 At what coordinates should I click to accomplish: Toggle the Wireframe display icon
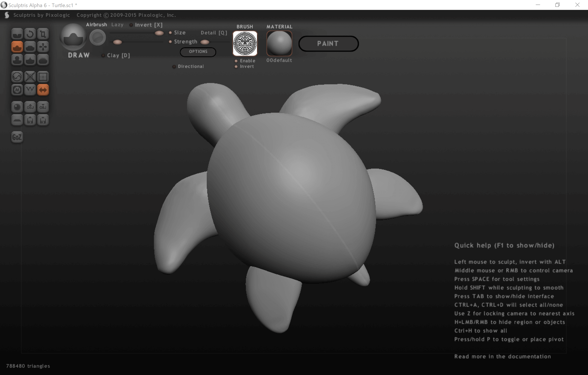(30, 90)
